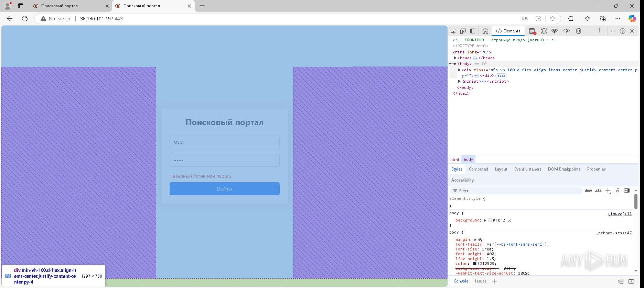Select the Styles tab
The image size is (644, 288).
[x=457, y=169]
